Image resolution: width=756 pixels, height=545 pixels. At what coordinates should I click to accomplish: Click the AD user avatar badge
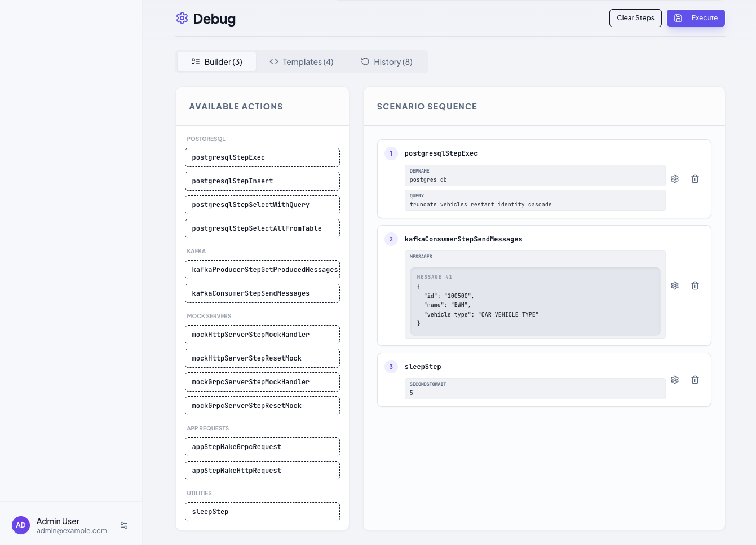point(21,525)
